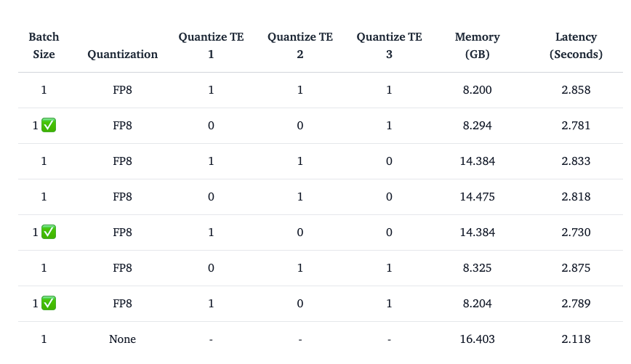Click the Latency (Seconds) column header
631x364 pixels.
(x=576, y=45)
